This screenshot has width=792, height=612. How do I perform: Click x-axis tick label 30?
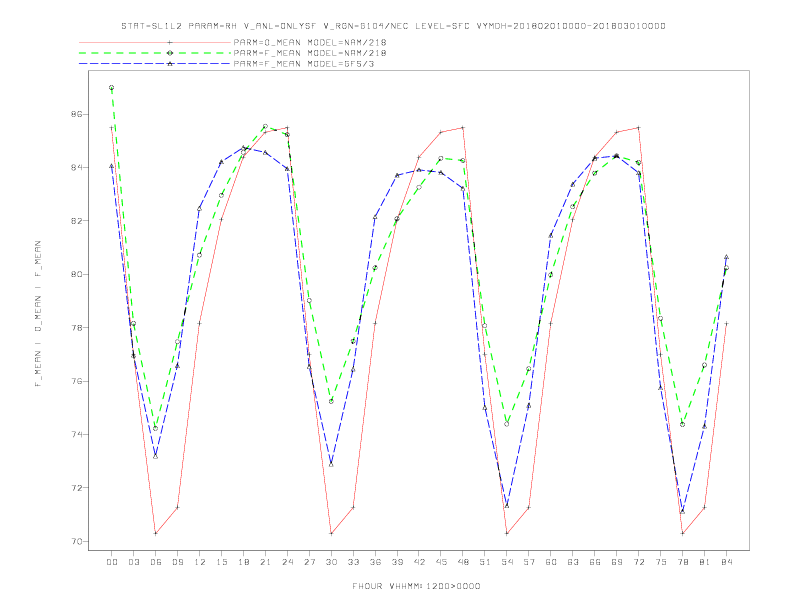(x=331, y=562)
